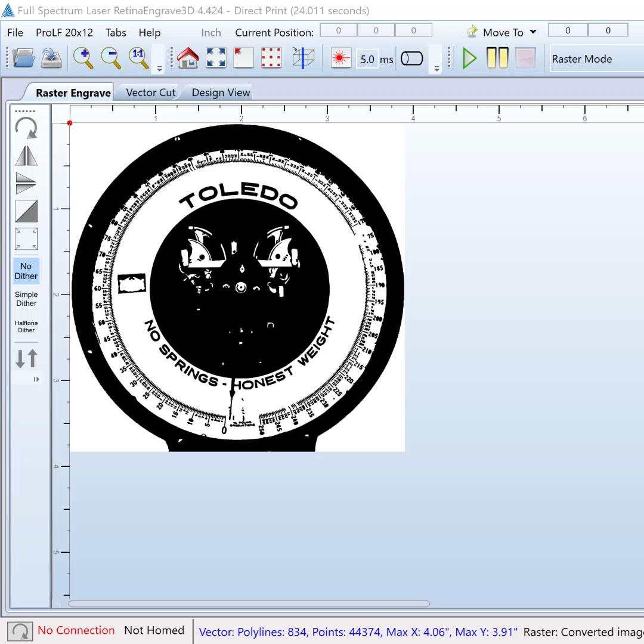Viewport: 644px width, 644px height.
Task: Click the first Move To coordinate field
Action: pyautogui.click(x=568, y=30)
